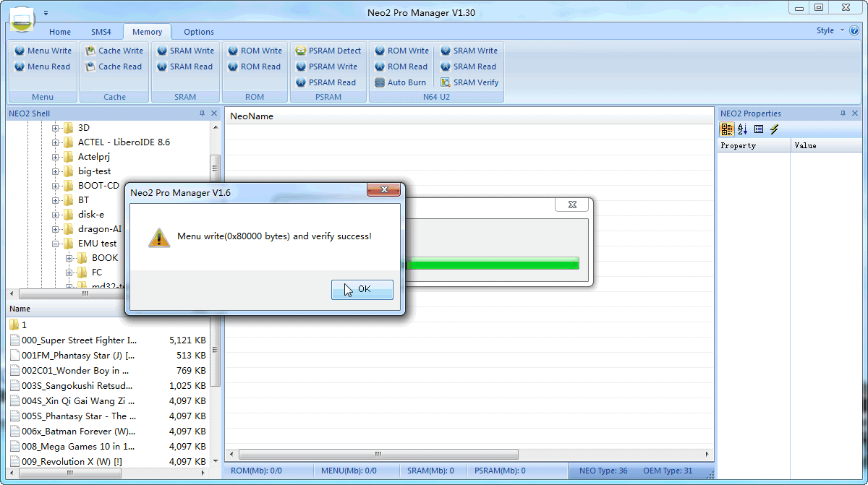The width and height of the screenshot is (868, 485).
Task: Click the Menu Write ribbon button
Action: pyautogui.click(x=43, y=51)
